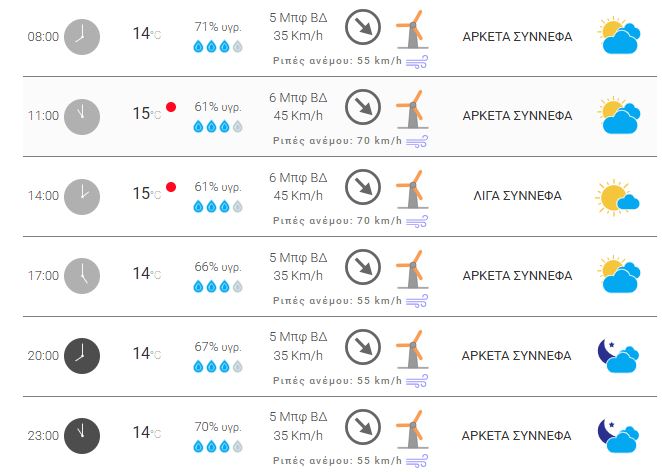Viewport: 662px width, 472px height.
Task: Click the windmill icon in 14:00 row
Action: point(412,190)
